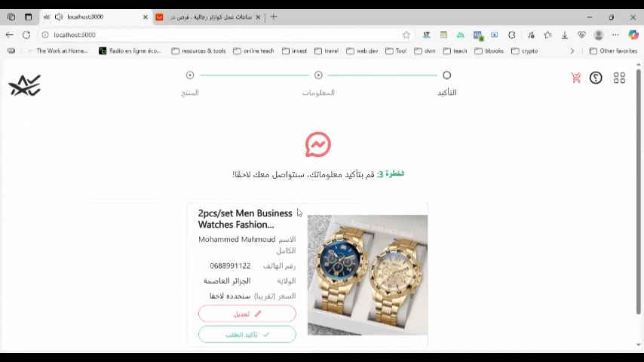Viewport: 644px width, 362px height.
Task: Open the red shopping cart icon
Action: pyautogui.click(x=576, y=78)
